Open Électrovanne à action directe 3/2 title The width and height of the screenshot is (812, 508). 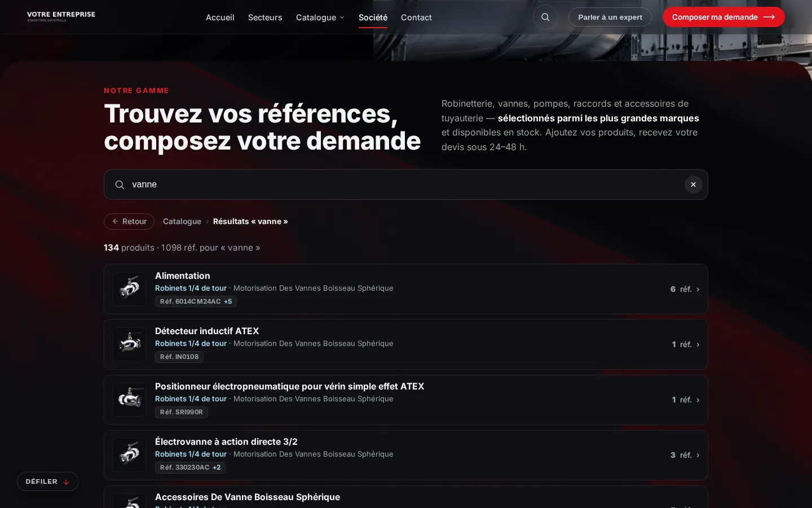click(226, 441)
